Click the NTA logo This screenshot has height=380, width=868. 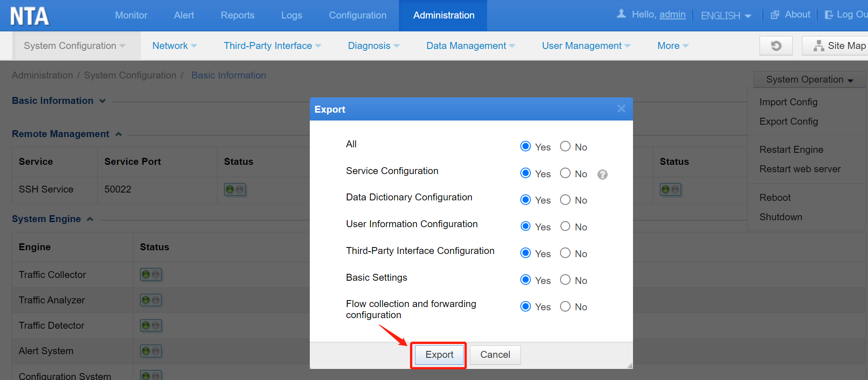(x=30, y=16)
